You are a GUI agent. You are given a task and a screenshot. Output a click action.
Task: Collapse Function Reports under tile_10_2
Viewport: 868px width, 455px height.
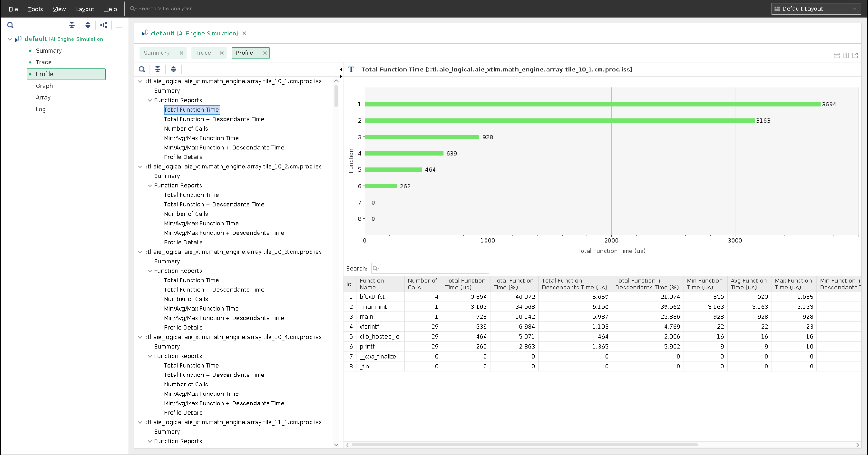[x=150, y=186]
